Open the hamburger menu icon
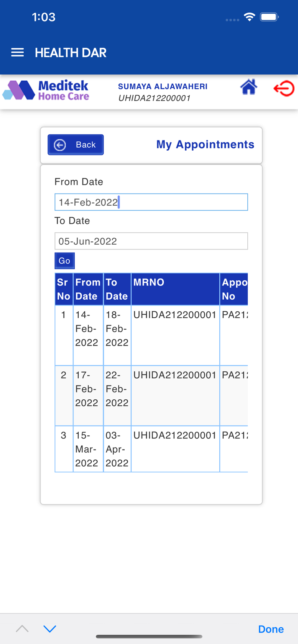 (x=17, y=53)
